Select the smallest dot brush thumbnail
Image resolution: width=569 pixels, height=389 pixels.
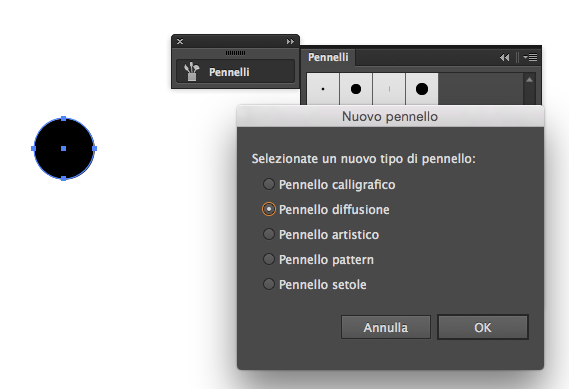323,89
